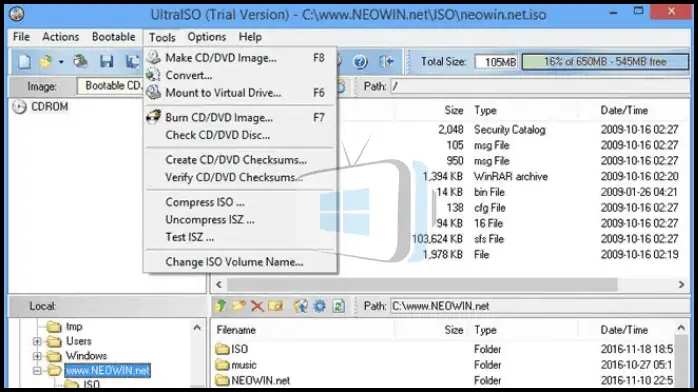Click the blue question mark Help icon
Viewport: 698px width, 392px height.
pos(360,61)
